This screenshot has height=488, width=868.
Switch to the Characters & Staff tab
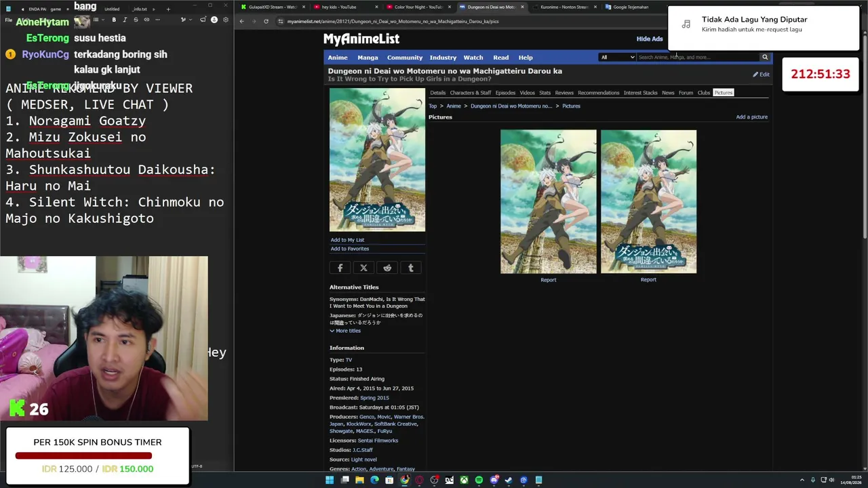point(471,93)
